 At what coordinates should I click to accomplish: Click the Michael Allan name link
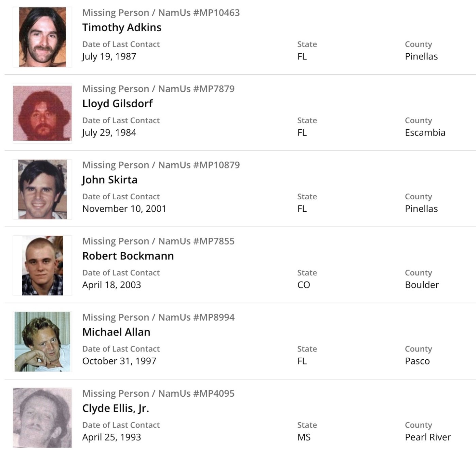(116, 332)
